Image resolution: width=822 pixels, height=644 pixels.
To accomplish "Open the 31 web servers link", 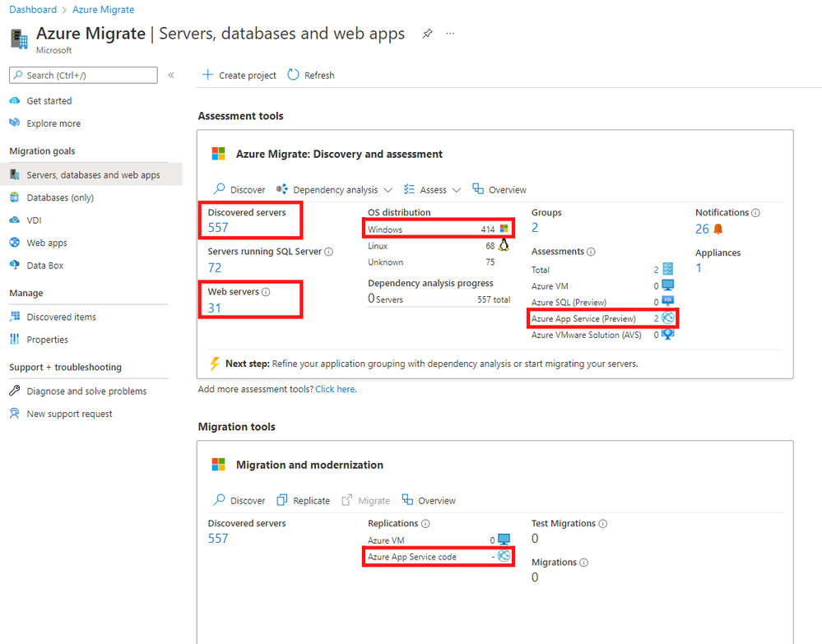I will point(215,308).
